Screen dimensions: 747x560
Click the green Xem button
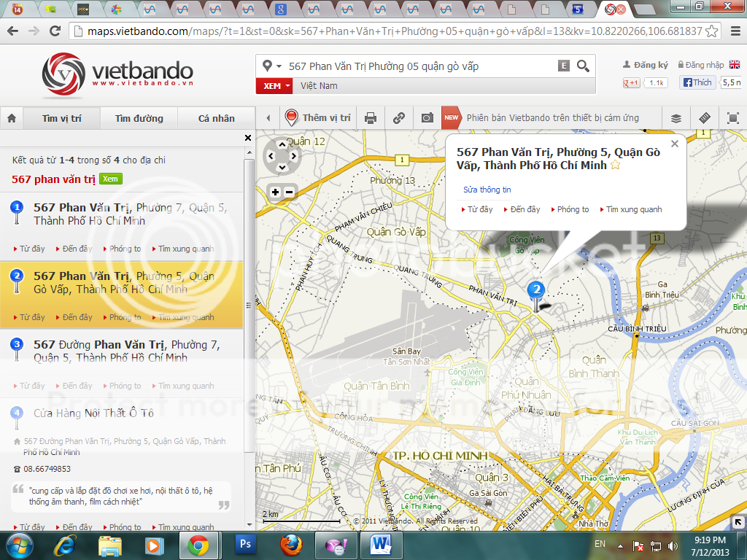click(x=111, y=179)
